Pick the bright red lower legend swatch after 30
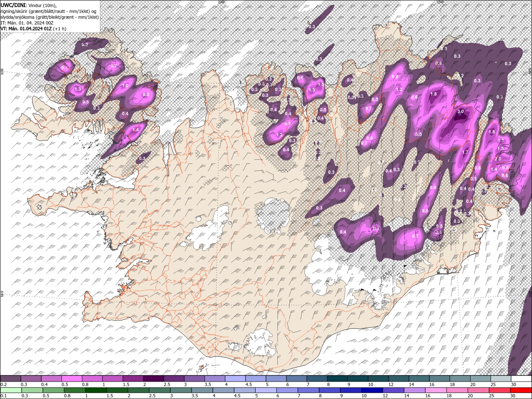This screenshot has height=399, width=532. click(x=521, y=390)
